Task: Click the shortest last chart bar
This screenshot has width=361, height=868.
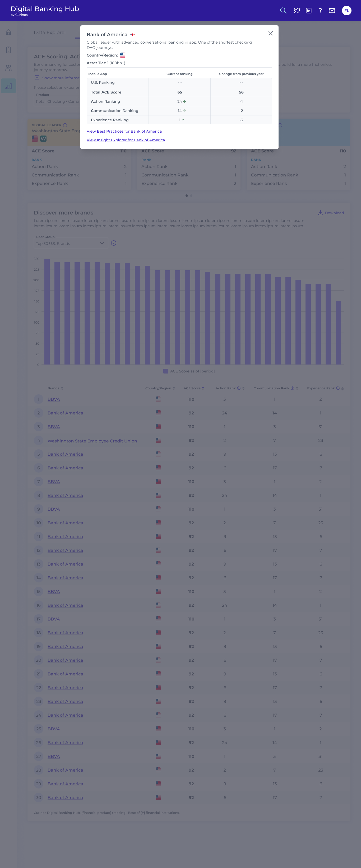Action: [x=338, y=333]
